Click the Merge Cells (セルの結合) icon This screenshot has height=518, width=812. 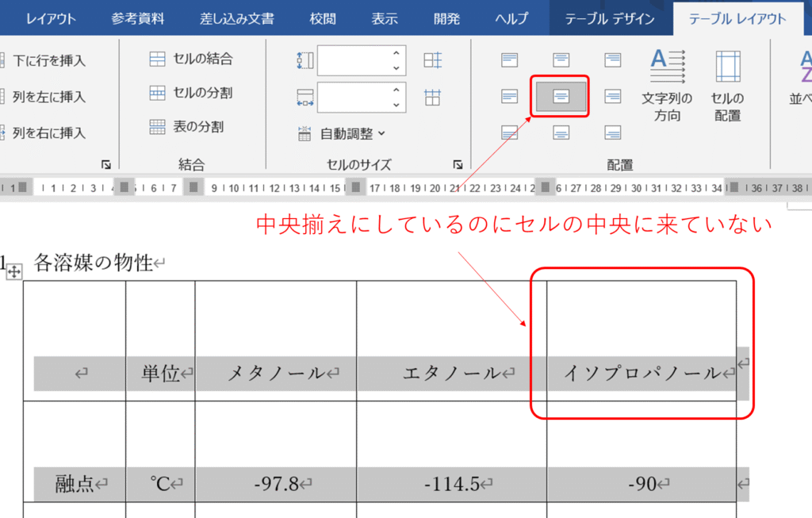(158, 59)
